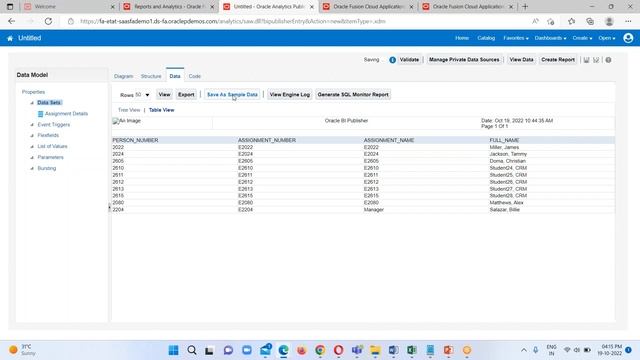Click the PERSON_NUMBER column header
Image resolution: width=640 pixels, height=360 pixels.
point(135,140)
